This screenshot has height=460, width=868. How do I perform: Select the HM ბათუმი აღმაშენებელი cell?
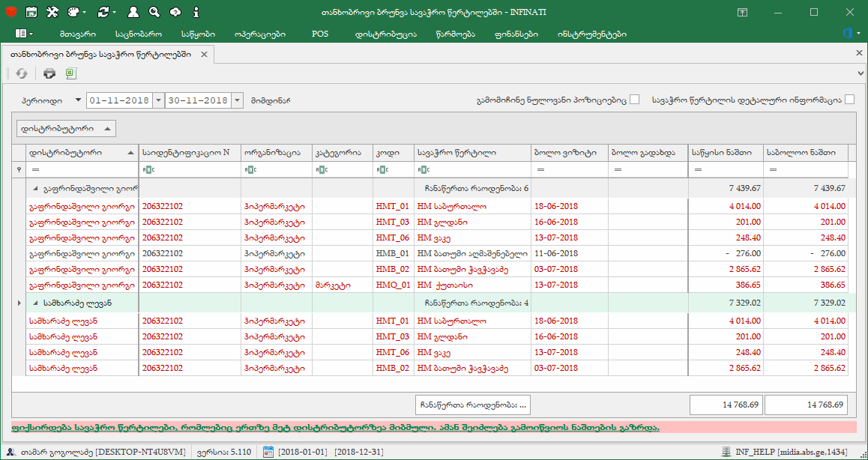pos(472,253)
